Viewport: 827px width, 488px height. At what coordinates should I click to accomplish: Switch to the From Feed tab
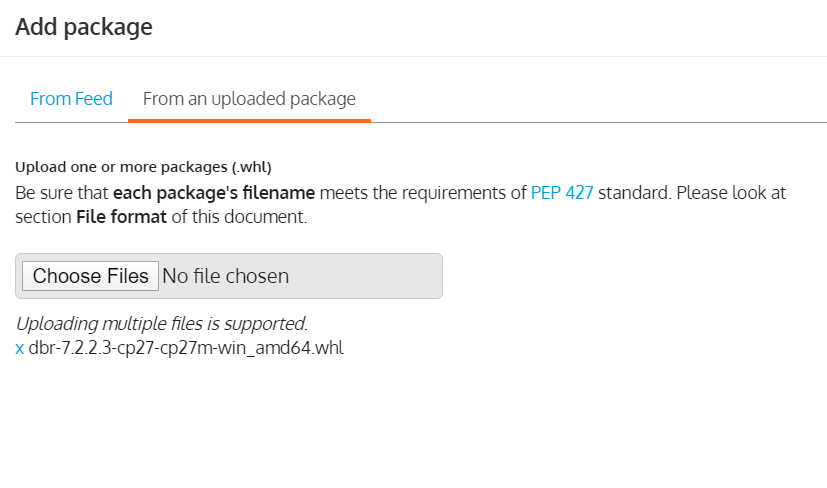coord(71,99)
